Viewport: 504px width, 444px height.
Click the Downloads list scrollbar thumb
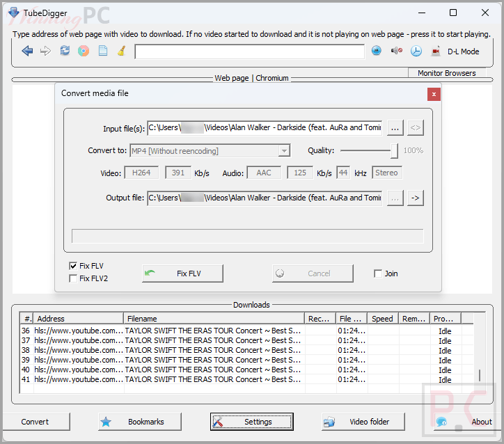coord(480,375)
